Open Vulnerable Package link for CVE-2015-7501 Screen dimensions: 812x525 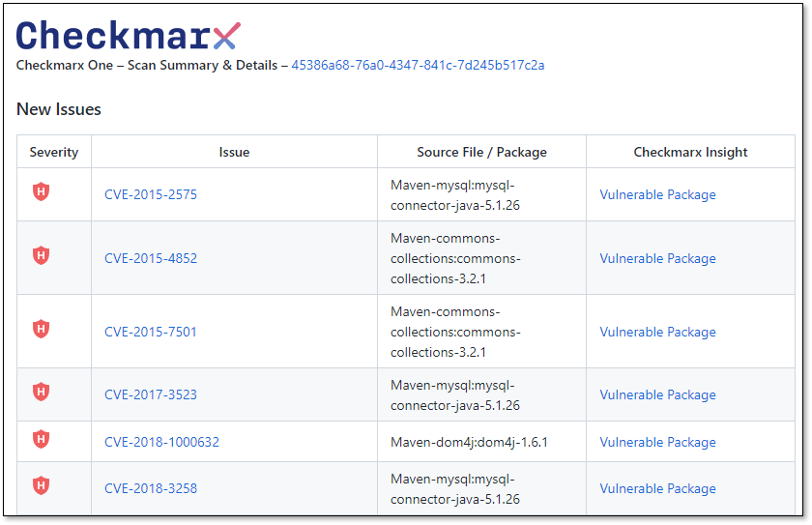657,332
